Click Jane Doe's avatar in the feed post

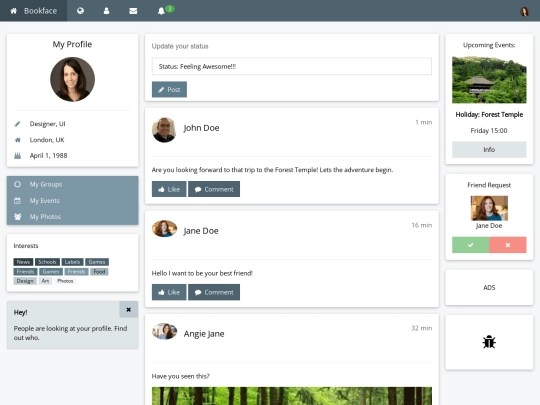coord(164,229)
